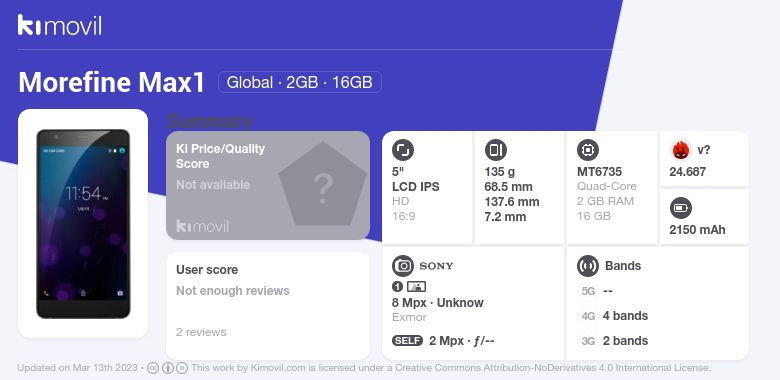Click the 3G 2 bands entry

click(614, 341)
